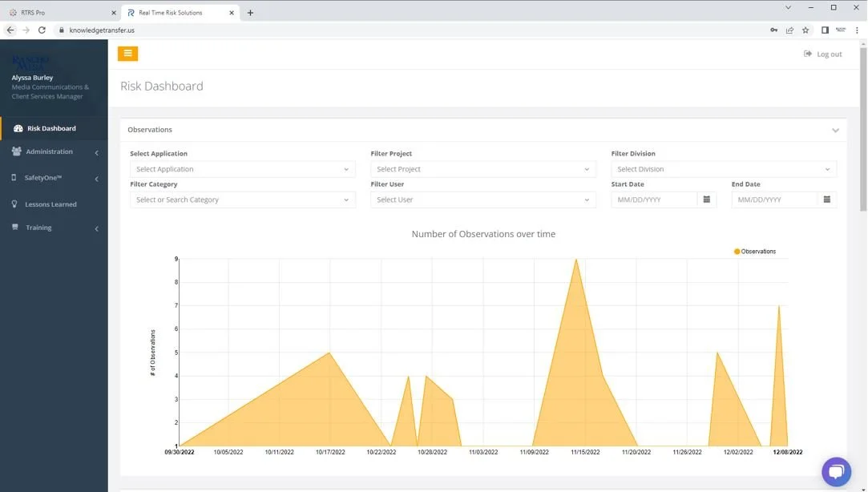Reload the current page
868x492 pixels.
(42, 30)
